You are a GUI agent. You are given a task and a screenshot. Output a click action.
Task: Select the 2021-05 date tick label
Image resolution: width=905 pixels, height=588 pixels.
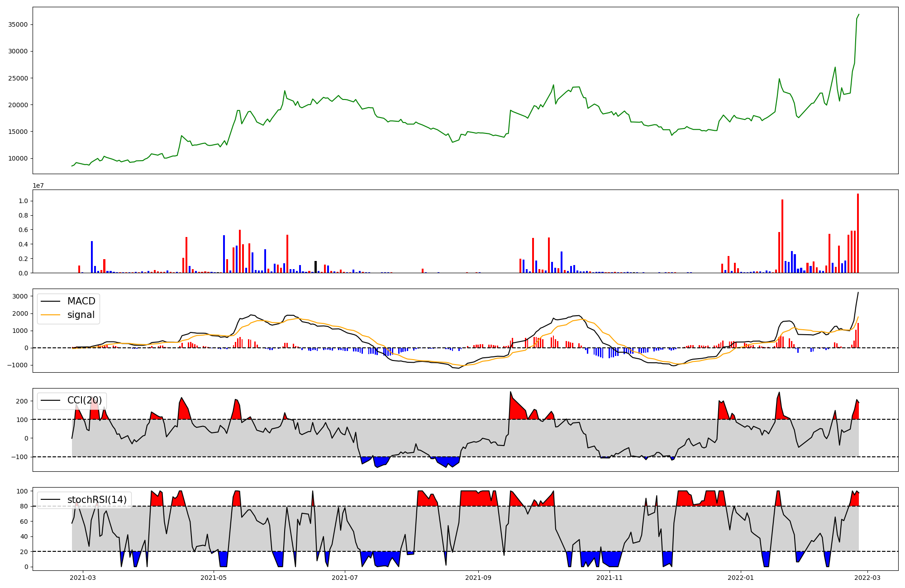point(214,577)
